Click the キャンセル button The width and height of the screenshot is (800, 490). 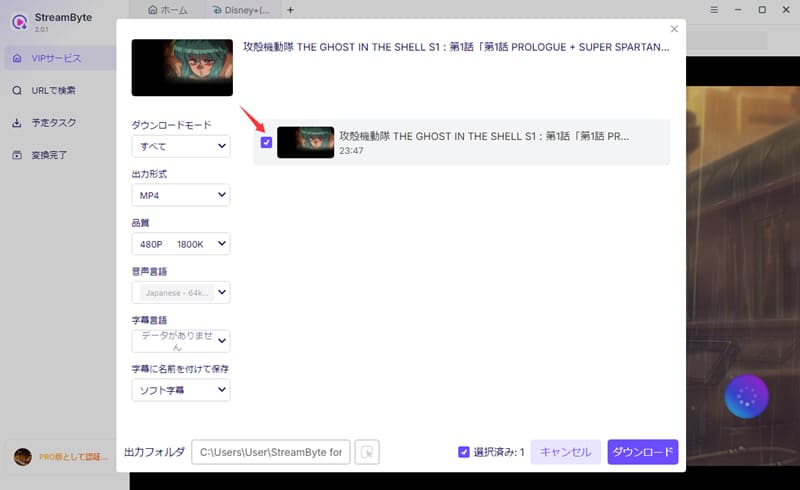(x=565, y=452)
